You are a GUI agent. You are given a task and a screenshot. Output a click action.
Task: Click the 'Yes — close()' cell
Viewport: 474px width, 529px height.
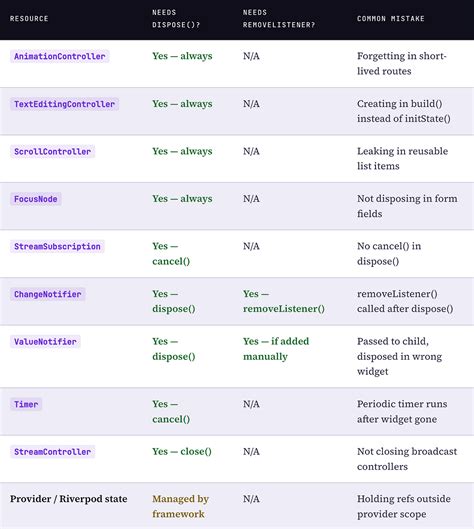tap(182, 452)
